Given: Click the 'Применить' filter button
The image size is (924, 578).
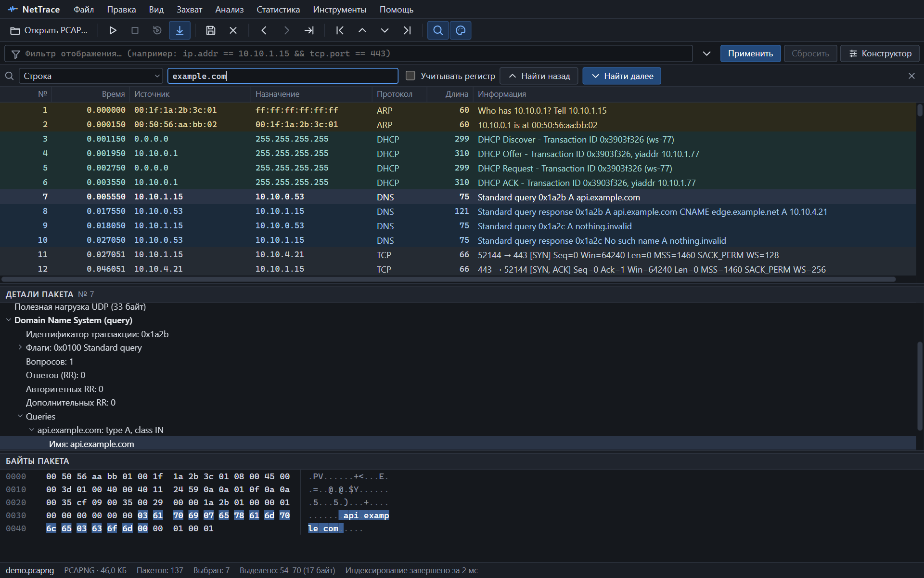Looking at the screenshot, I should [x=750, y=53].
